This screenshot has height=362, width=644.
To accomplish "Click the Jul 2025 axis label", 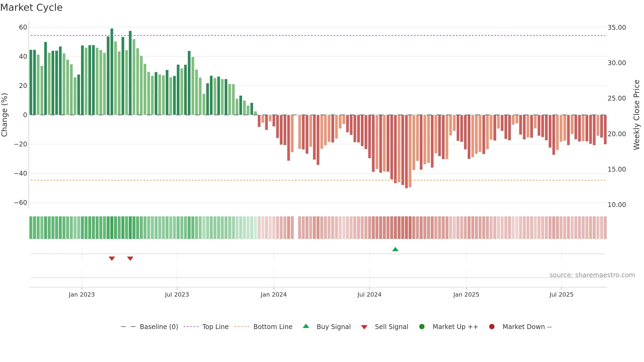I will point(561,295).
